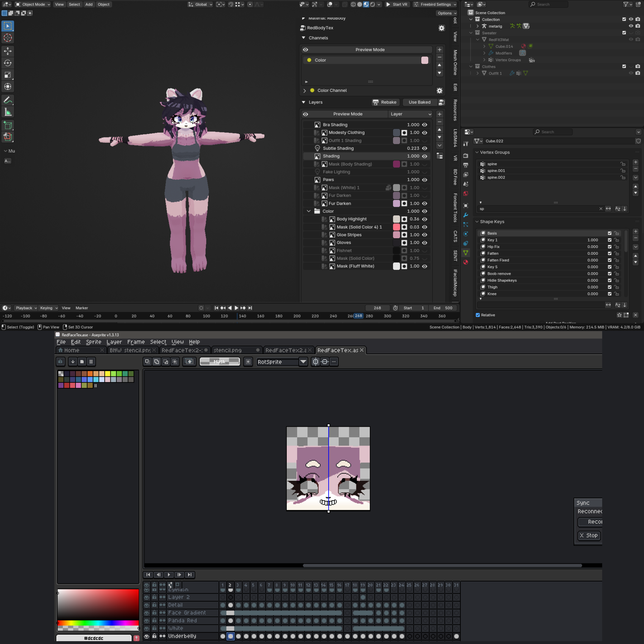Uncheck the Relative shape keys checkbox
644x644 pixels.
click(x=478, y=315)
